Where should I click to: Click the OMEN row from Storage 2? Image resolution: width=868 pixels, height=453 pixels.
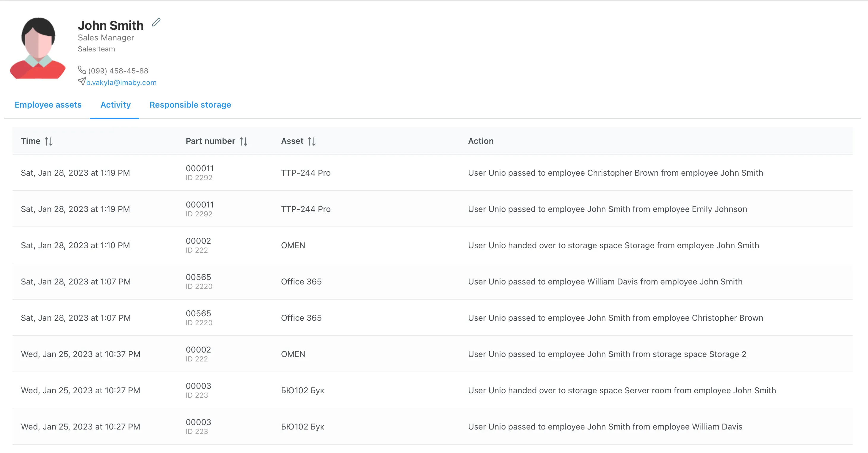[x=293, y=354]
